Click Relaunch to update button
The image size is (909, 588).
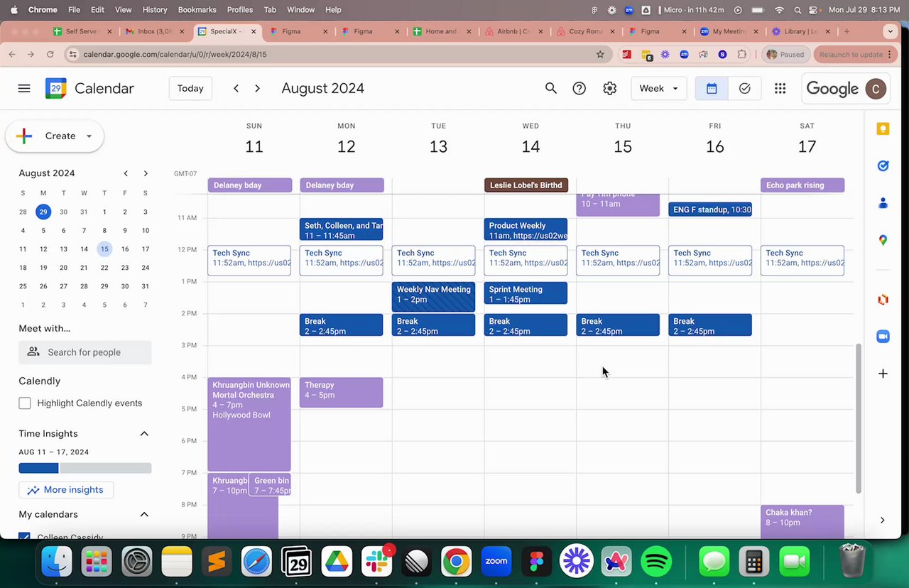pos(856,54)
